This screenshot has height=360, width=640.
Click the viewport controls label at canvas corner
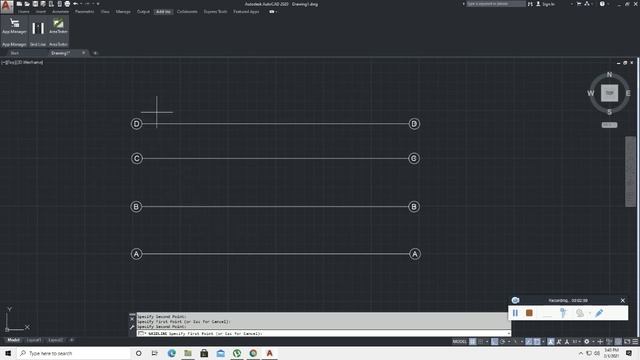click(22, 62)
